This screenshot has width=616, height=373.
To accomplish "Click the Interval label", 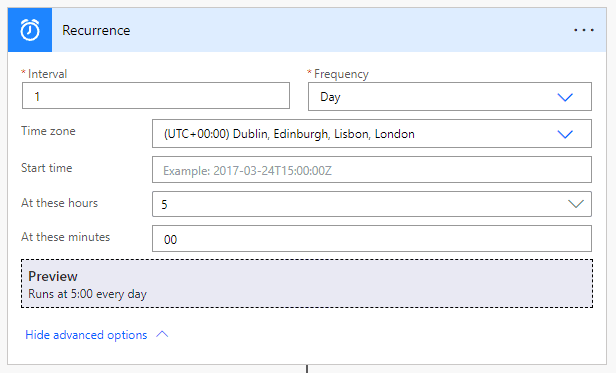I will coord(48,74).
